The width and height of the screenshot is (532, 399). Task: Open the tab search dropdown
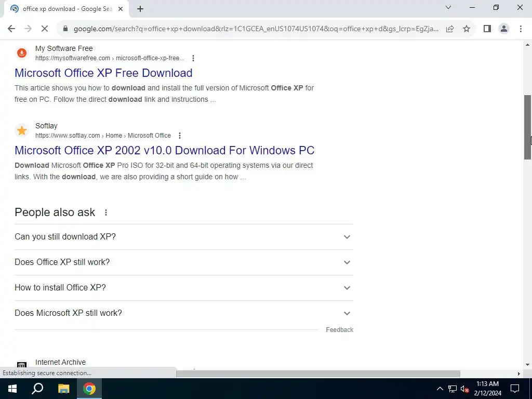(x=448, y=7)
